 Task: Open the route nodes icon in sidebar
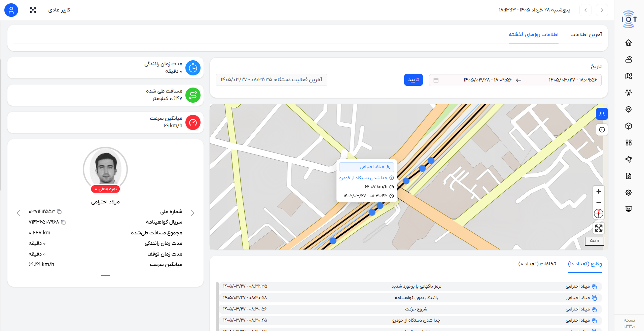tap(629, 159)
